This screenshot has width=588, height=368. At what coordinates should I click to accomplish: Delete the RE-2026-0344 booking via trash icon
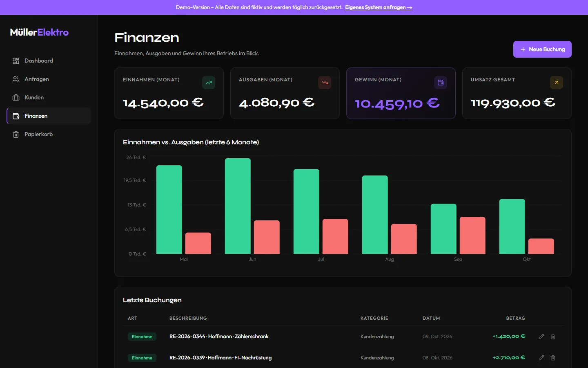coord(553,337)
